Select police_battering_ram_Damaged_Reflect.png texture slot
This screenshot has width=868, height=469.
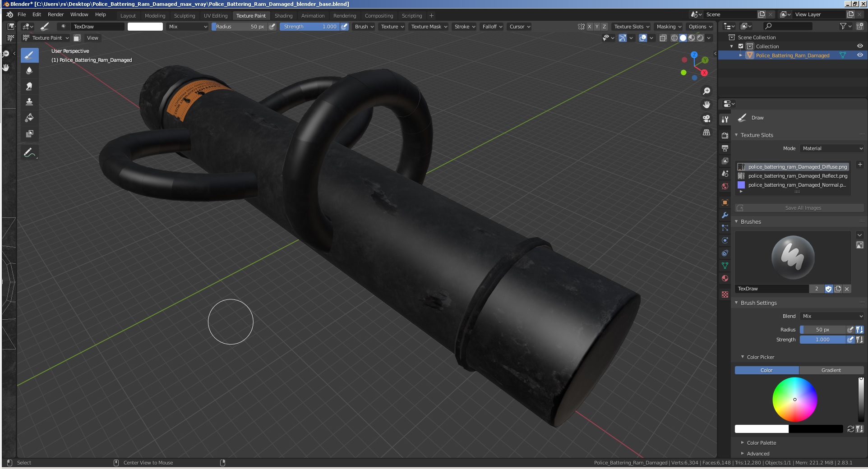(793, 176)
